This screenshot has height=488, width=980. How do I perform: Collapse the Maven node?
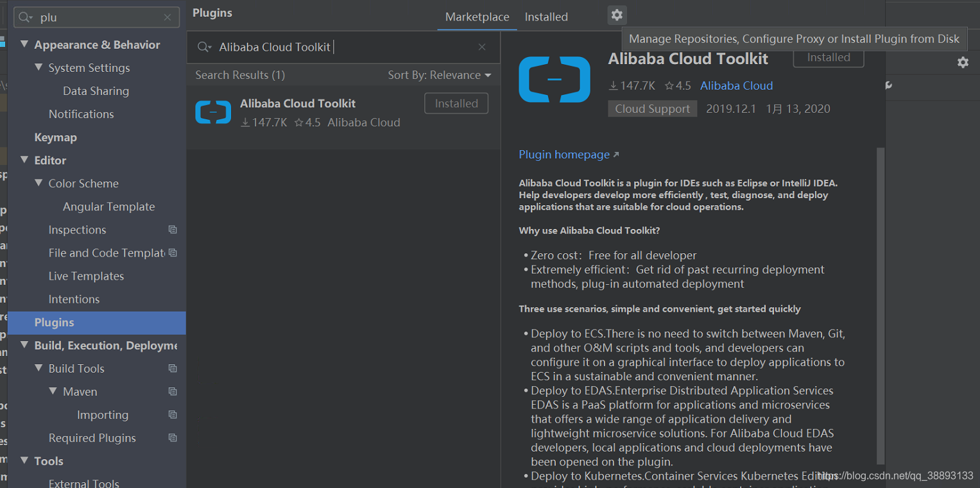coord(53,391)
